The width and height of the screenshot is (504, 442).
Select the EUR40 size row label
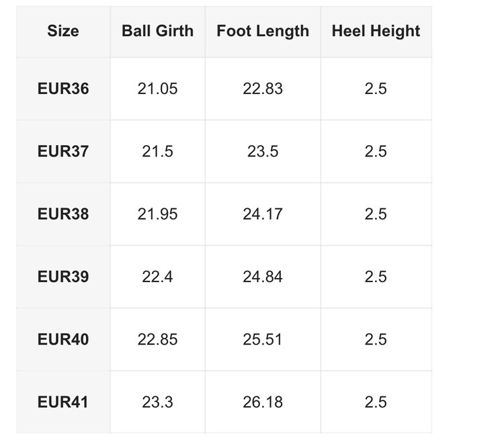point(63,339)
